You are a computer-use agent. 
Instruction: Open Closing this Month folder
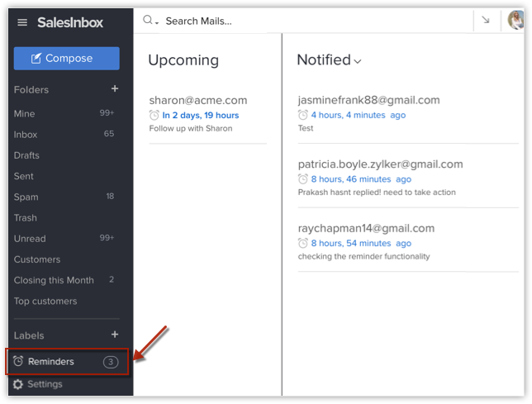54,280
